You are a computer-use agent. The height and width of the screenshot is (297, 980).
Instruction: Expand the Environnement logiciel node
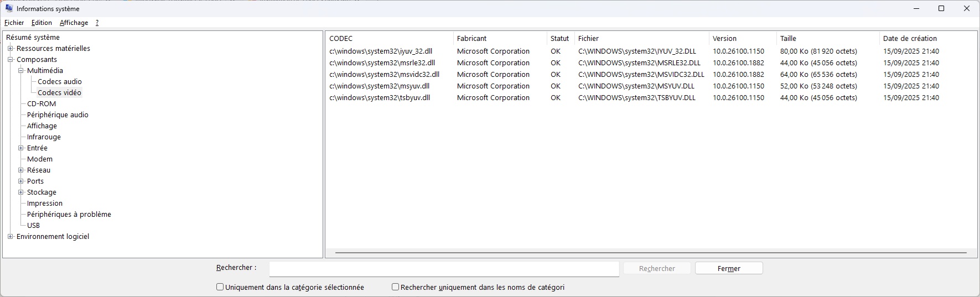pyautogui.click(x=11, y=236)
